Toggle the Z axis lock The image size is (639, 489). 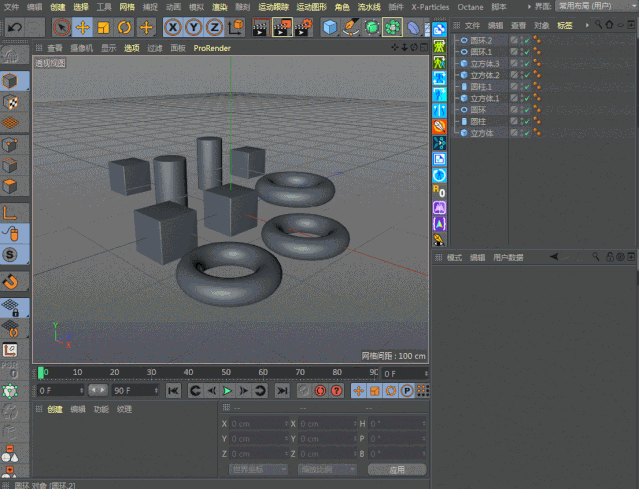[x=214, y=28]
